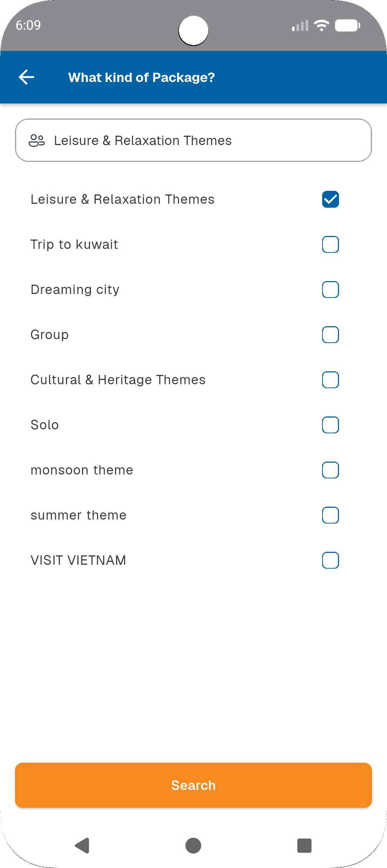Image resolution: width=387 pixels, height=868 pixels.
Task: Tick the Group package checkbox
Action: (330, 335)
